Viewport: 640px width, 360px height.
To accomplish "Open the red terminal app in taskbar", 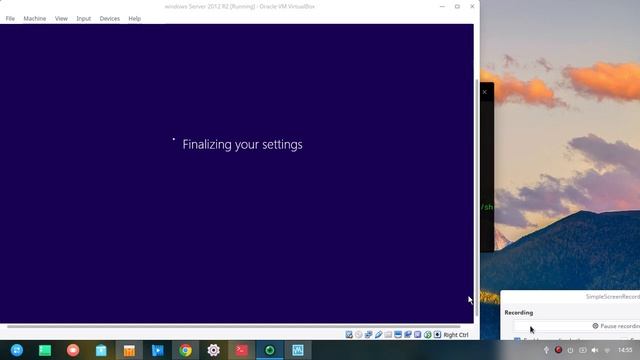I will click(x=242, y=350).
